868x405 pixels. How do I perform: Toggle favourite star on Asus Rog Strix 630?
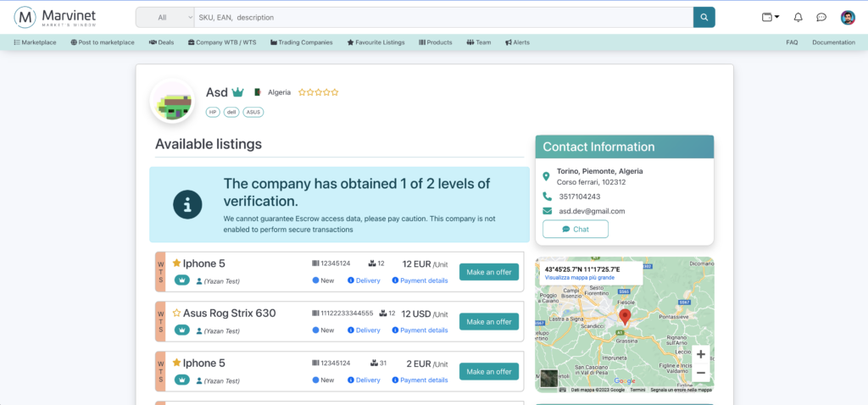point(177,313)
